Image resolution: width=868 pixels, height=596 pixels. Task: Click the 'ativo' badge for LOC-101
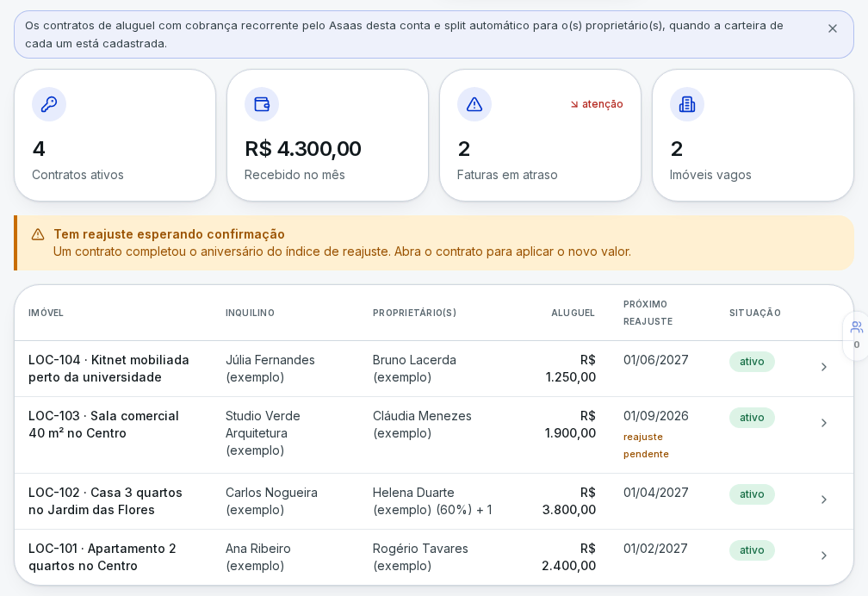(x=752, y=550)
